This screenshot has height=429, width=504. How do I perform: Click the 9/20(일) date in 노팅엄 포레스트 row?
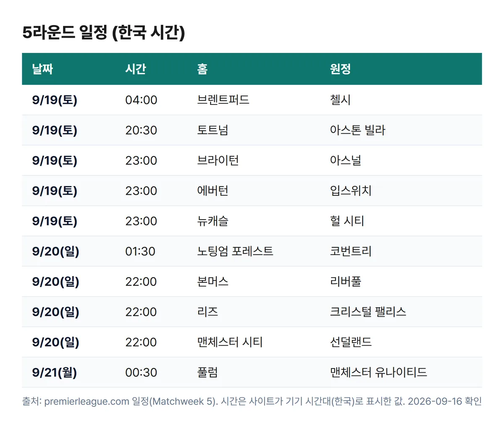click(x=55, y=251)
